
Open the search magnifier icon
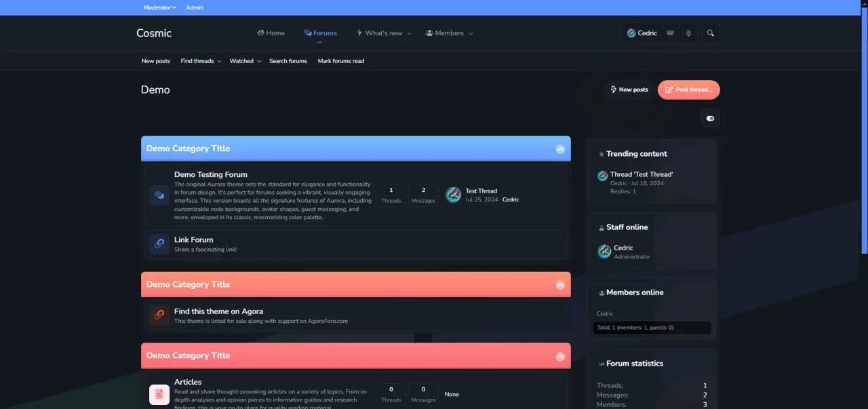pos(710,33)
